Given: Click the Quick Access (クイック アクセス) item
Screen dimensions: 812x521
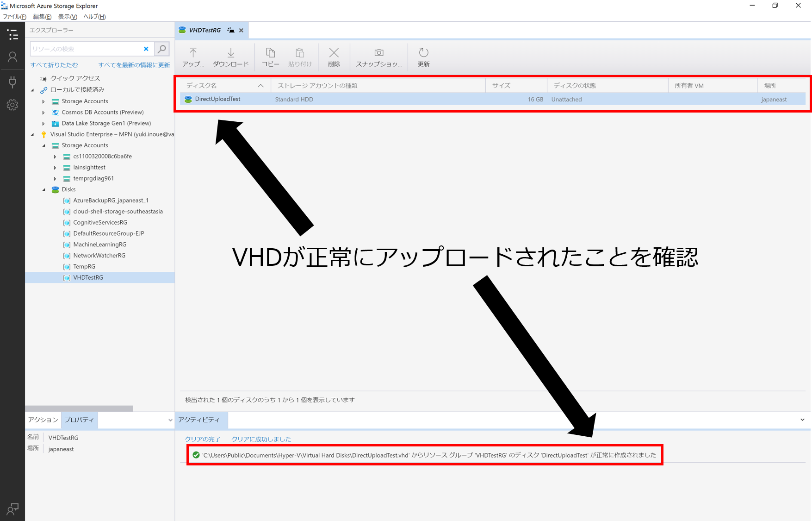Looking at the screenshot, I should (x=75, y=78).
